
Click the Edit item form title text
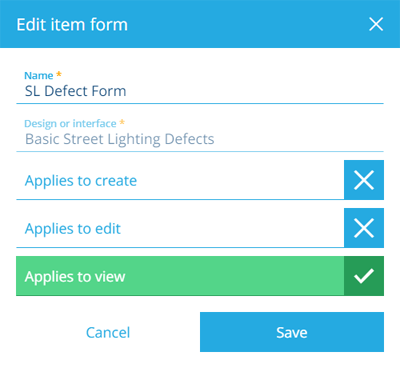coord(72,25)
